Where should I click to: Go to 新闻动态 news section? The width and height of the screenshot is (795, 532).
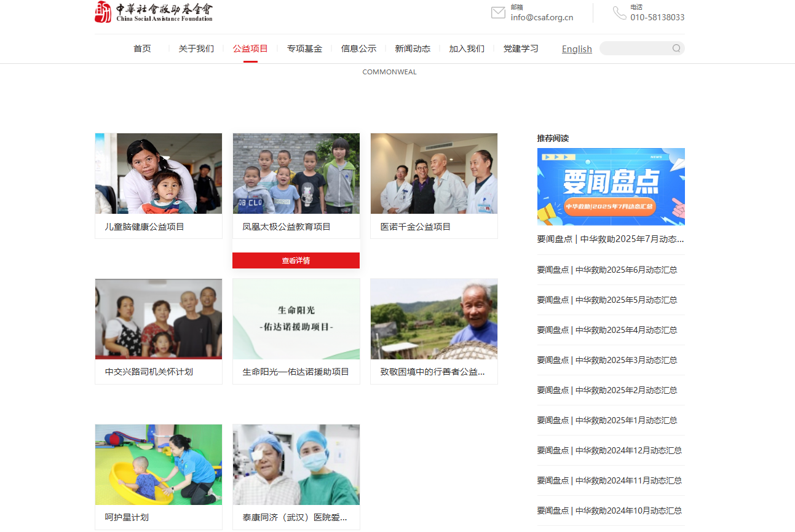click(x=413, y=49)
